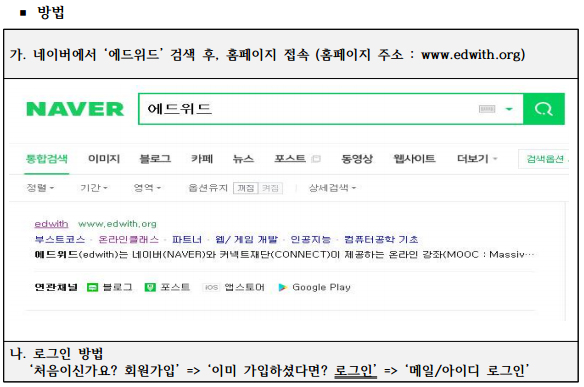Switch to the 동영상 tab

357,159
